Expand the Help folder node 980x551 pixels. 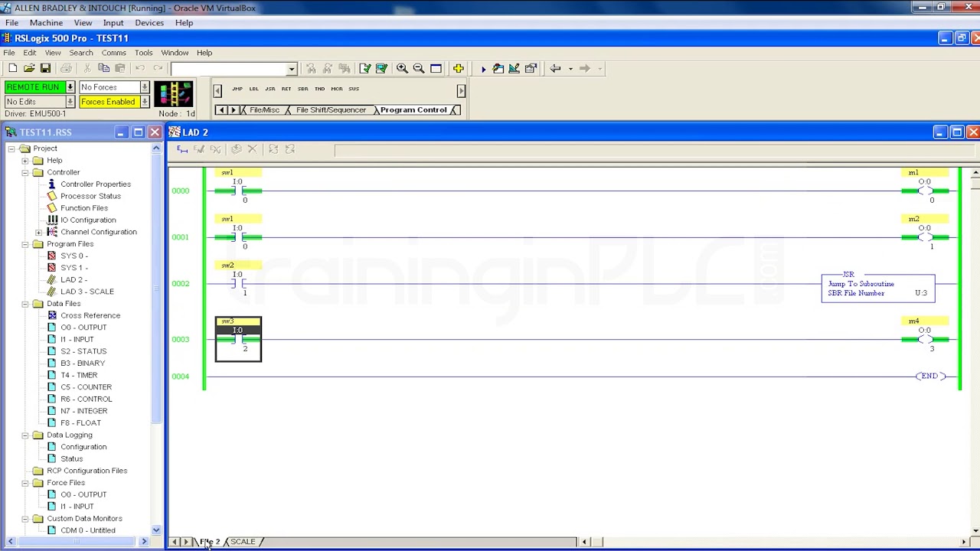(25, 161)
